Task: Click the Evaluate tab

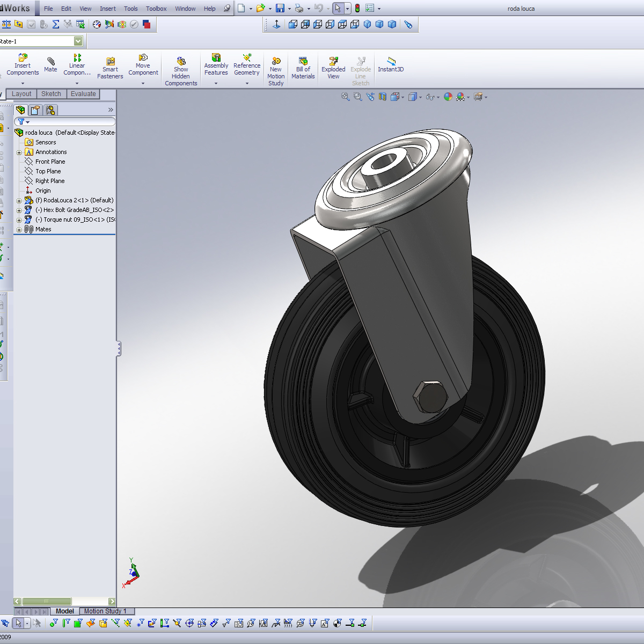Action: [x=83, y=93]
